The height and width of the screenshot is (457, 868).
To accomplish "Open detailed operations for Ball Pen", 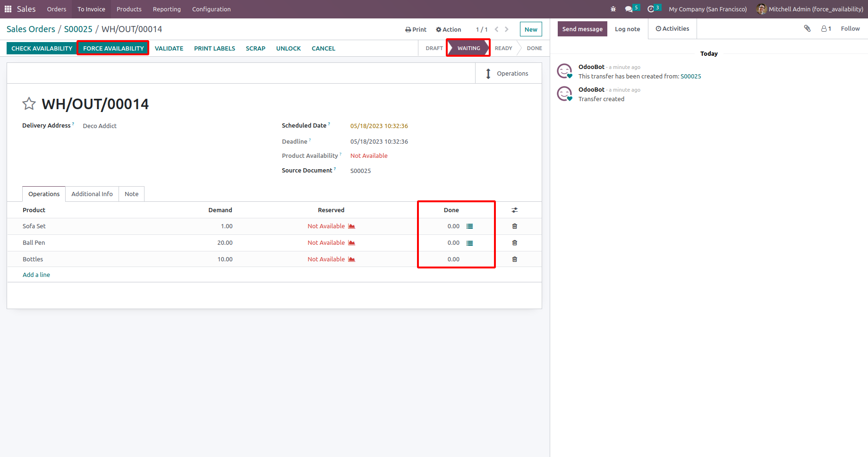I will click(469, 243).
